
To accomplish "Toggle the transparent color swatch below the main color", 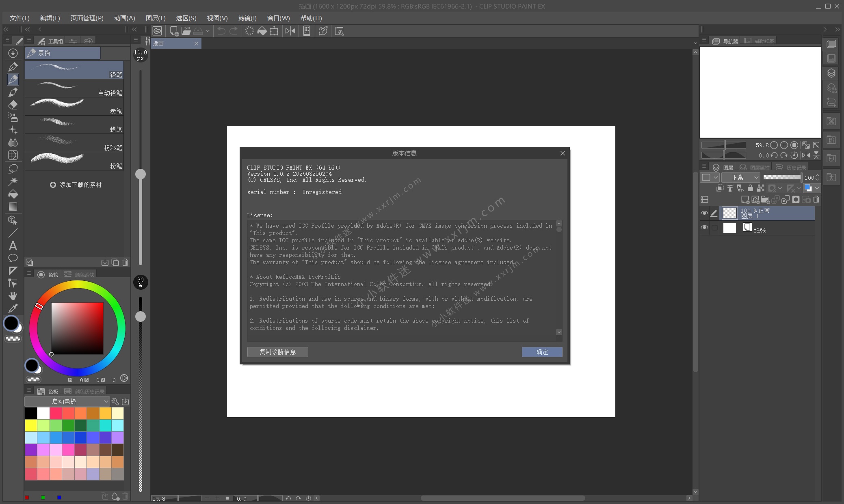I will pyautogui.click(x=13, y=338).
